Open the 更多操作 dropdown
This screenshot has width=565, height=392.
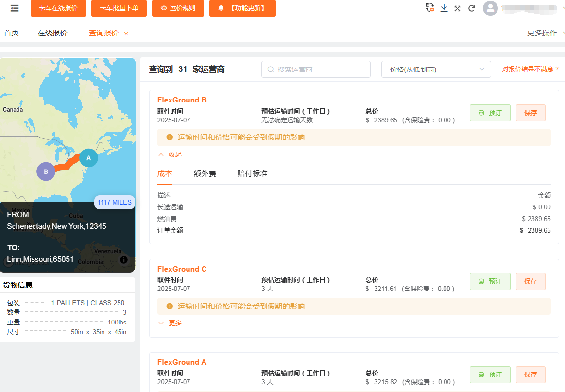tap(546, 33)
